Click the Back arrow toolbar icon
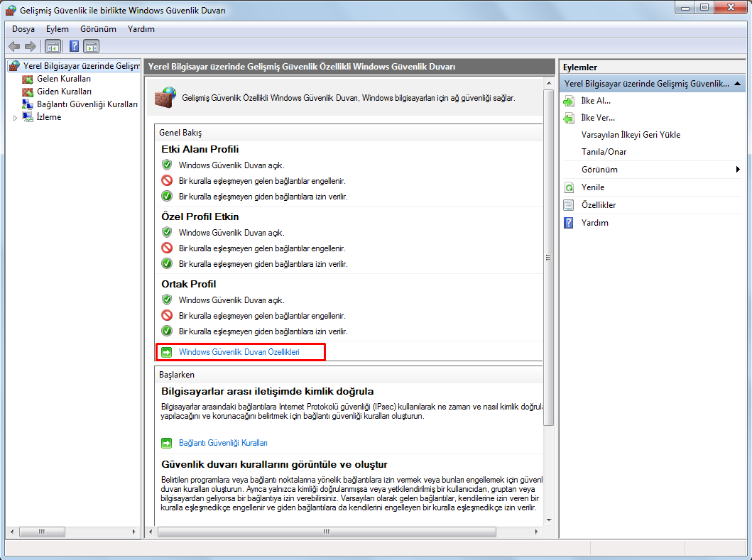The width and height of the screenshot is (752, 560). click(x=14, y=47)
